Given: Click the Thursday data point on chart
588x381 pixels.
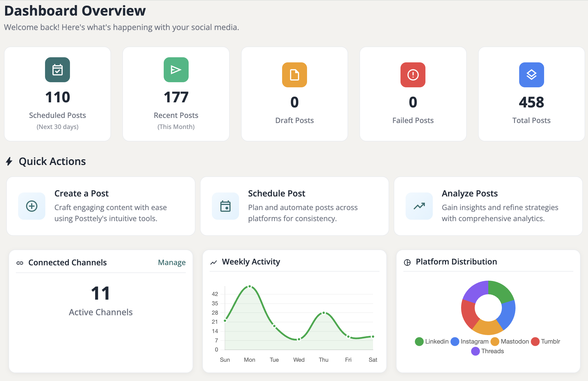Looking at the screenshot, I should 324,313.
